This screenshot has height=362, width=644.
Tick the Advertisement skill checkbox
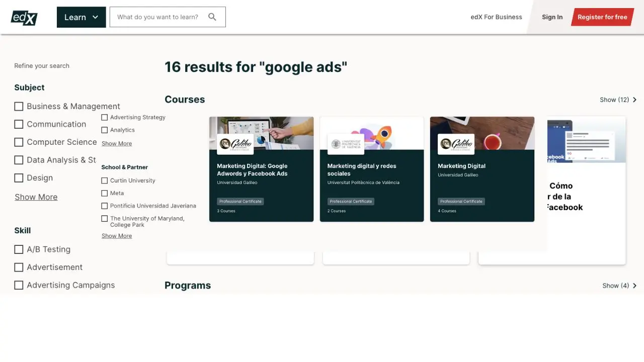[x=19, y=267]
